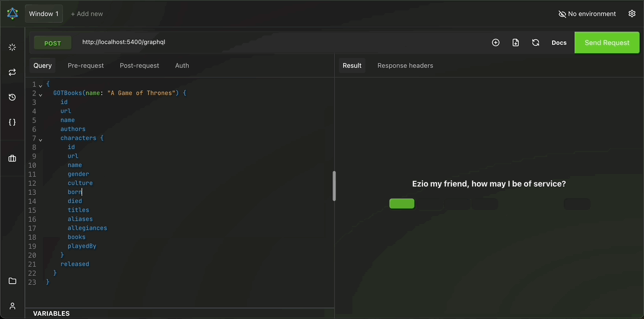Click the user account icon
The height and width of the screenshot is (319, 644).
pos(12,306)
